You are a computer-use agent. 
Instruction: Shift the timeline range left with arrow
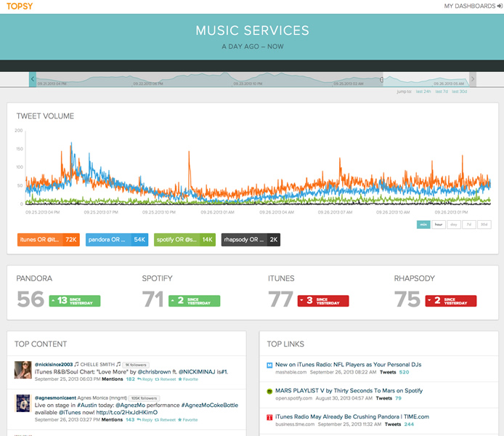[x=33, y=79]
